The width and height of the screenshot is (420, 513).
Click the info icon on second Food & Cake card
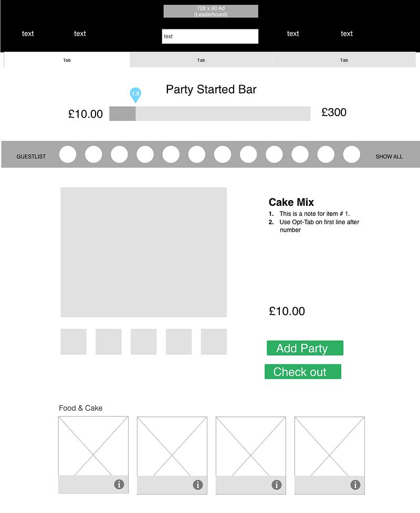(198, 485)
